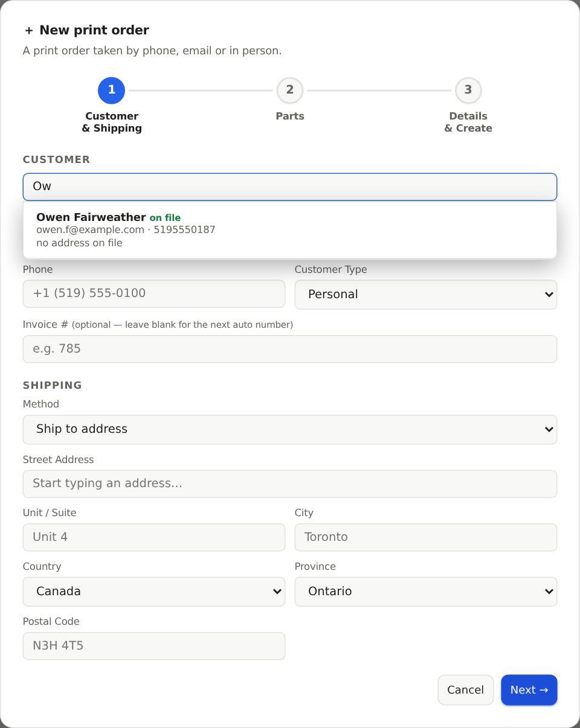The width and height of the screenshot is (580, 728).
Task: Open the shipping Method dropdown
Action: pyautogui.click(x=290, y=429)
